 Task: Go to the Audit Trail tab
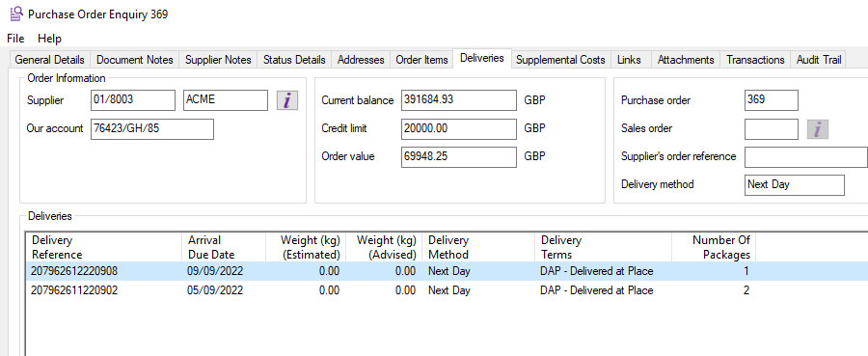[819, 60]
